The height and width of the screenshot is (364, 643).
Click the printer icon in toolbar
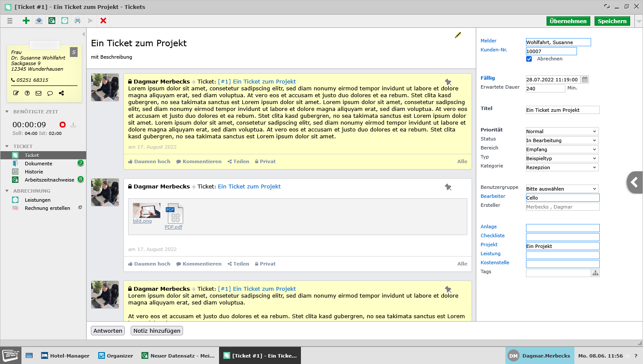tap(78, 21)
